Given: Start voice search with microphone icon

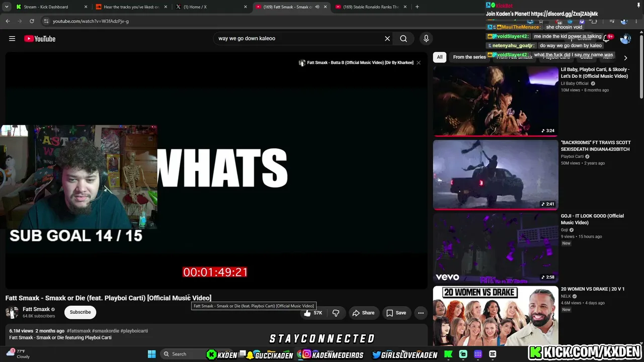Looking at the screenshot, I should coord(426,39).
